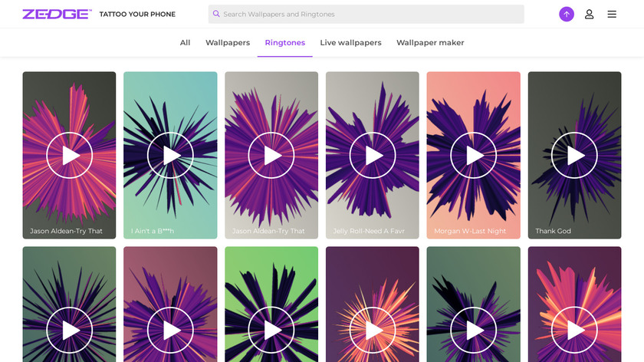Switch to the All tab
This screenshot has height=362, width=644.
click(185, 43)
